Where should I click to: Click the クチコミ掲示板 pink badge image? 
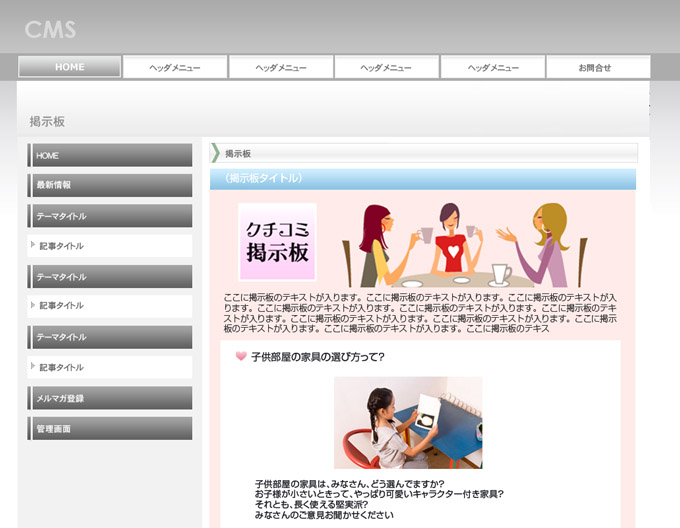click(277, 242)
